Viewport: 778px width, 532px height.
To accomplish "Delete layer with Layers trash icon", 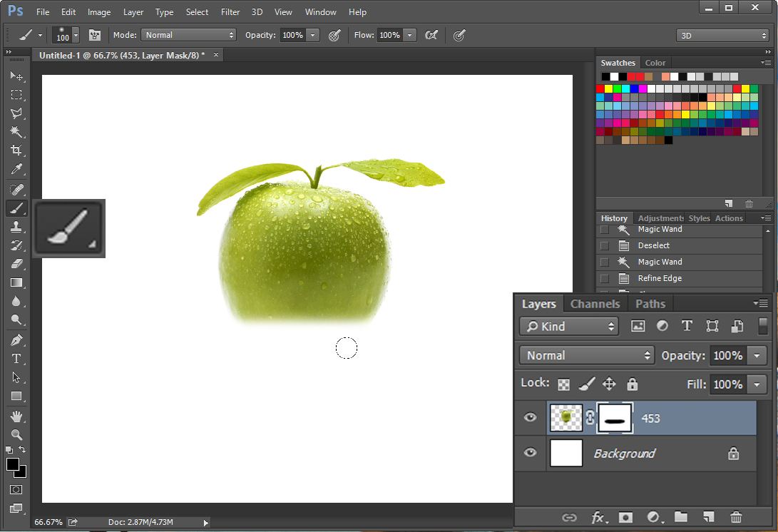I will (x=736, y=517).
